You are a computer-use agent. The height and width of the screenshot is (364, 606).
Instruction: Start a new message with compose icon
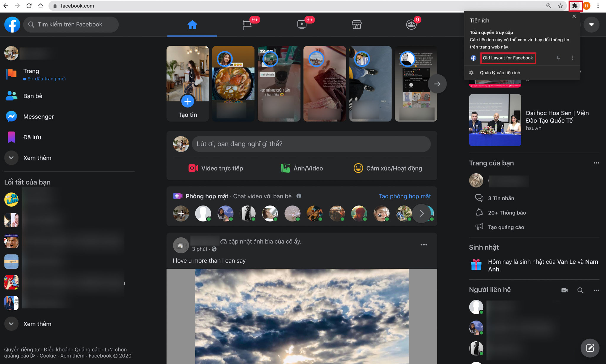click(590, 348)
